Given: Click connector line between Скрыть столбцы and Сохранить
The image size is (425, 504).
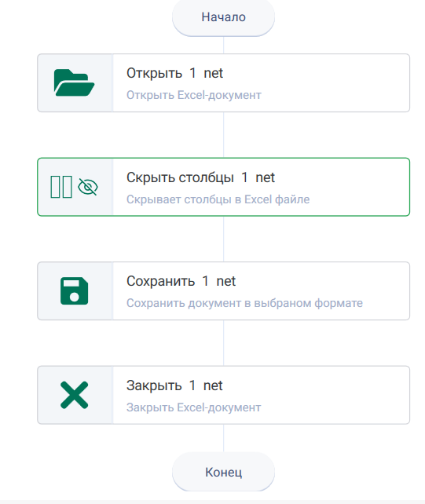Looking at the screenshot, I should [223, 239].
